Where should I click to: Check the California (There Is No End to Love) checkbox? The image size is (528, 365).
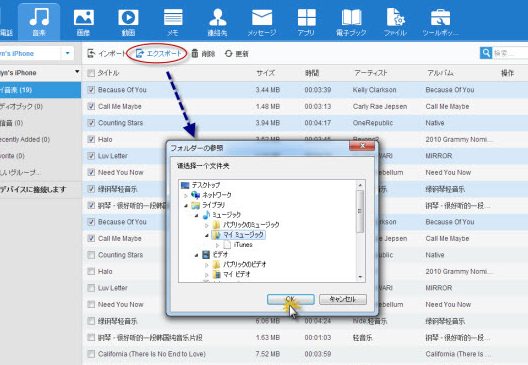(x=91, y=354)
